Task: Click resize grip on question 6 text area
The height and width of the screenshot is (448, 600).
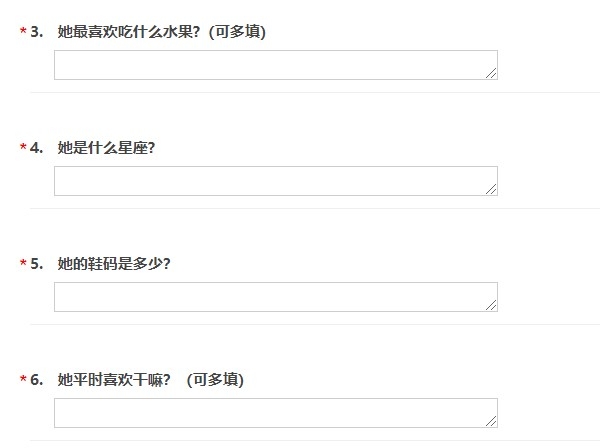Action: point(491,421)
